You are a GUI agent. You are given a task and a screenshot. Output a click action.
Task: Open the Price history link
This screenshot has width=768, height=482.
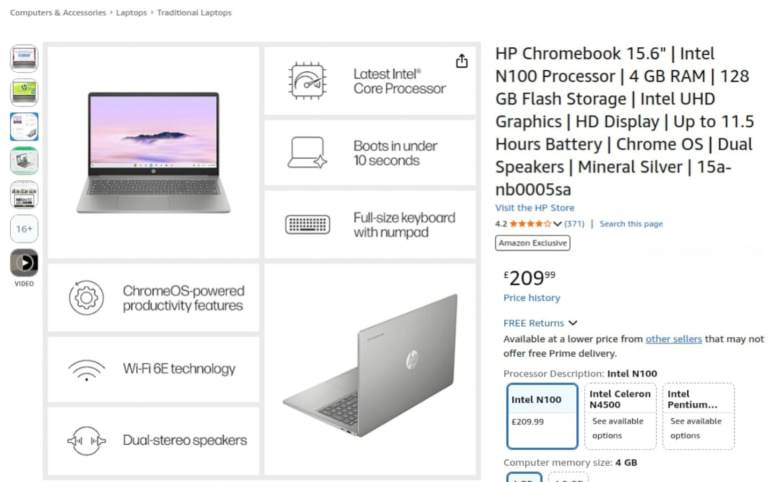point(532,298)
